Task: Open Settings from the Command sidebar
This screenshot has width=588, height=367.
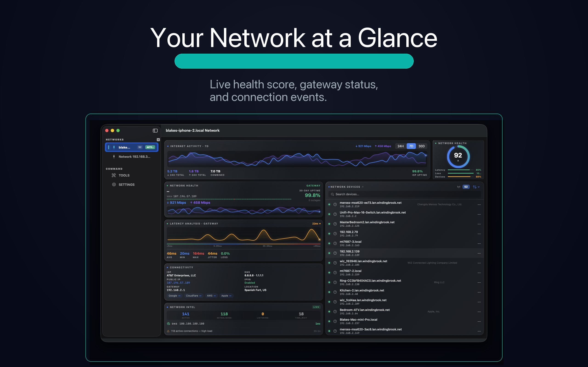Action: pyautogui.click(x=126, y=184)
